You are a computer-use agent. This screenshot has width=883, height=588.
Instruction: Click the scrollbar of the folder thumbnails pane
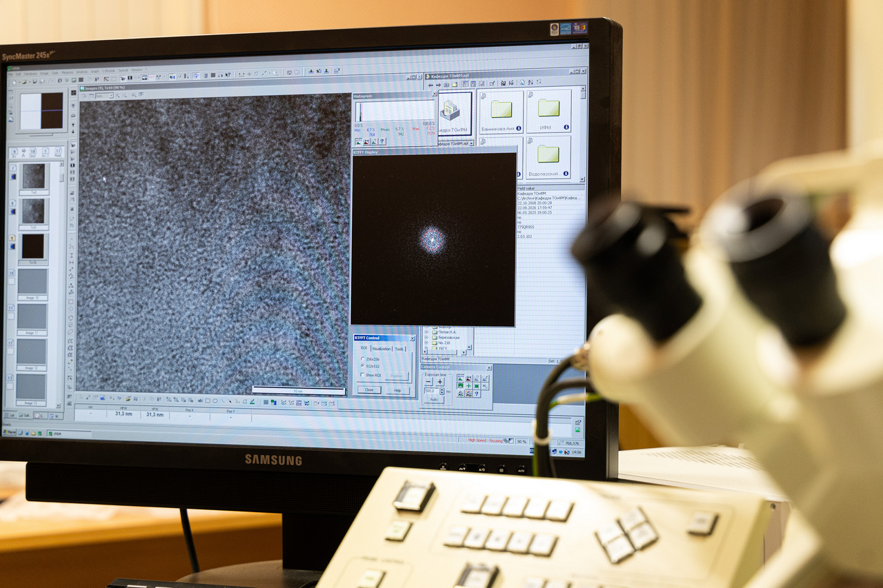583,133
